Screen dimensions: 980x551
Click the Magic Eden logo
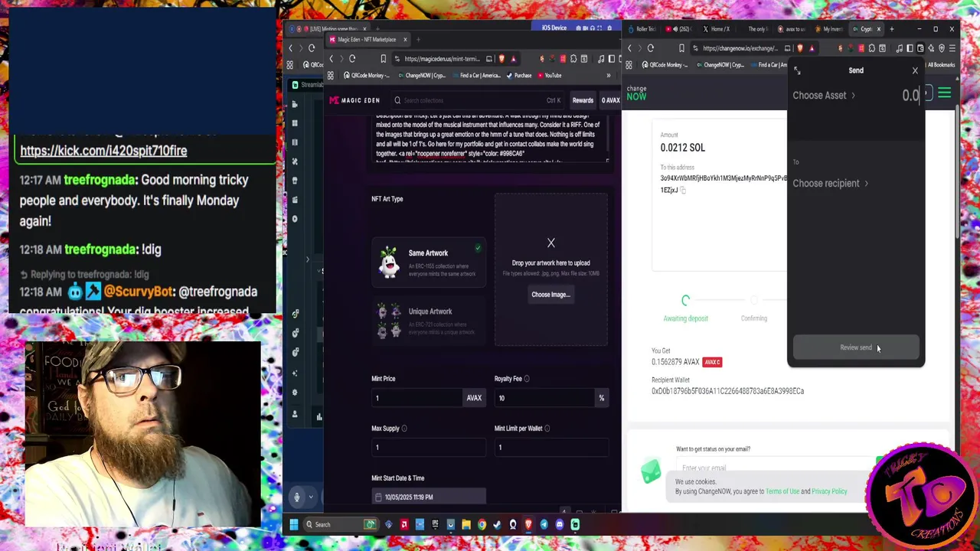(354, 100)
